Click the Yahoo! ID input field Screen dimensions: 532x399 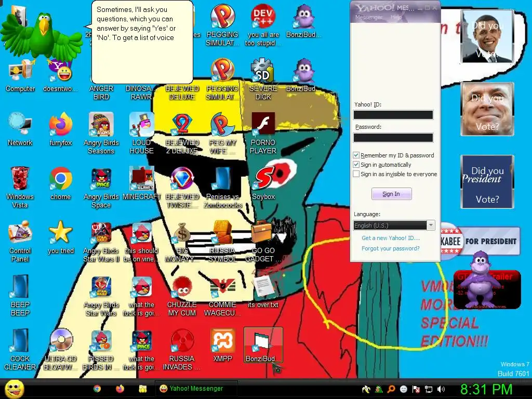click(393, 115)
